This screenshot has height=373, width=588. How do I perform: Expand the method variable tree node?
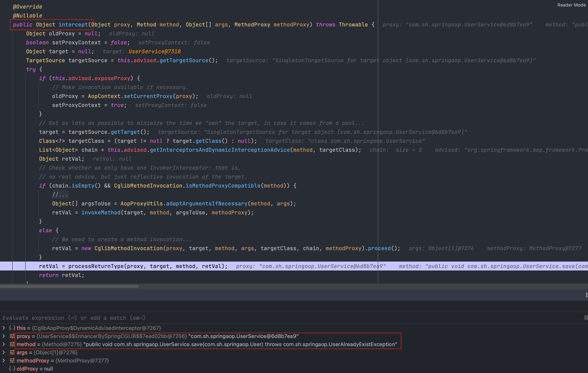pyautogui.click(x=4, y=344)
